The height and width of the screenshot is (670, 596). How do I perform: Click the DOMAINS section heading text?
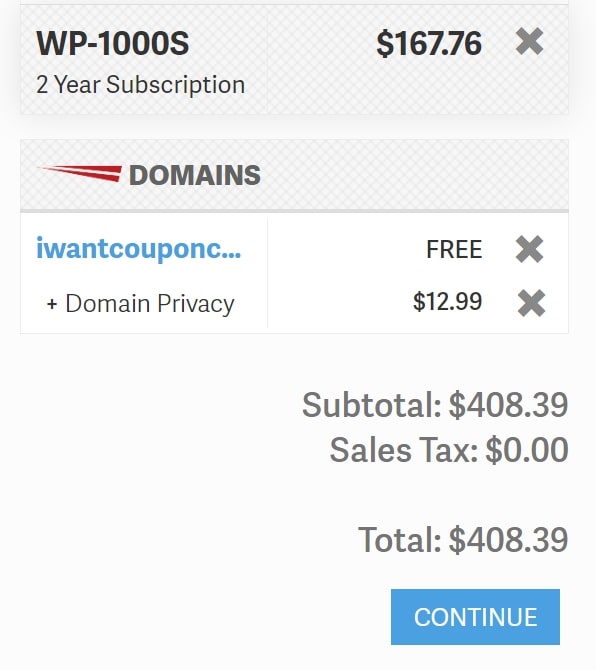(195, 175)
